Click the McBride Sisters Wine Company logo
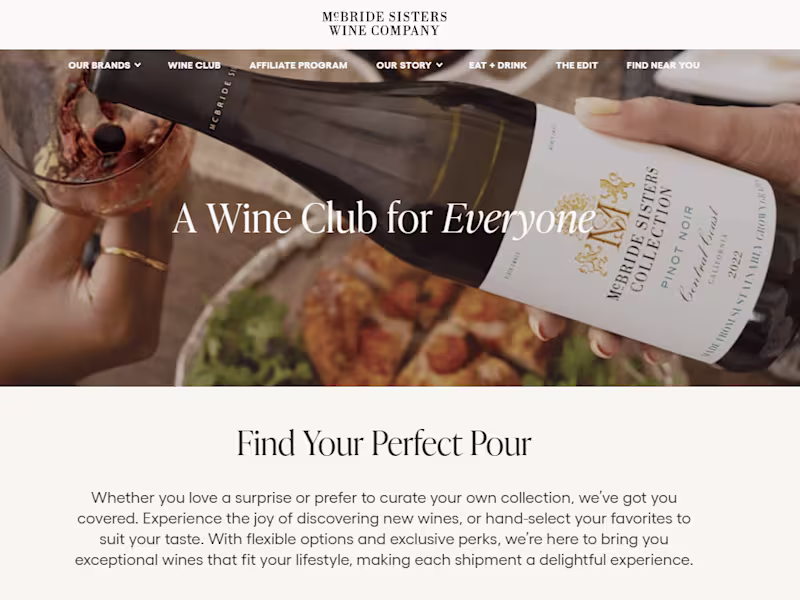Image resolution: width=800 pixels, height=600 pixels. point(384,24)
